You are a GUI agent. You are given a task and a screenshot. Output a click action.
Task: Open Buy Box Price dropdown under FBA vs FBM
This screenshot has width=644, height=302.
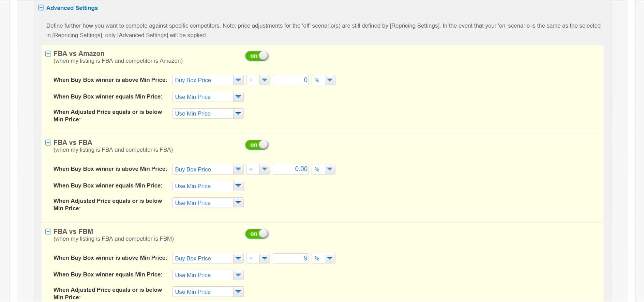tap(208, 258)
